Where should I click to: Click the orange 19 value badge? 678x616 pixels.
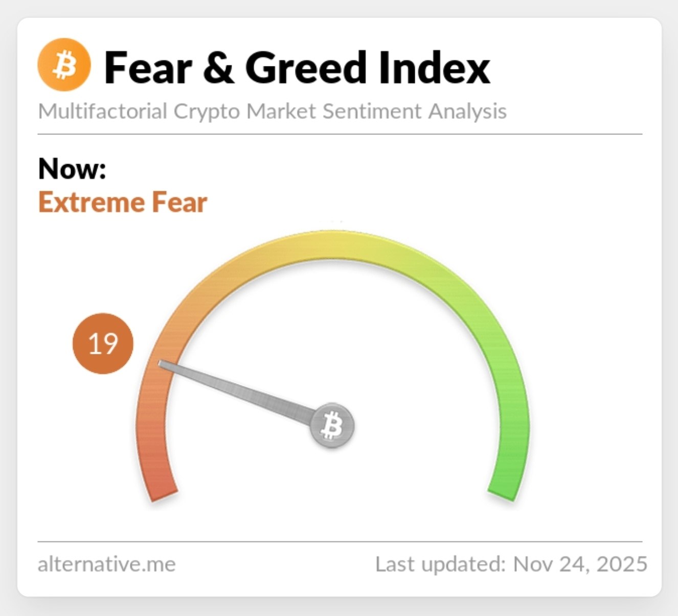point(103,343)
